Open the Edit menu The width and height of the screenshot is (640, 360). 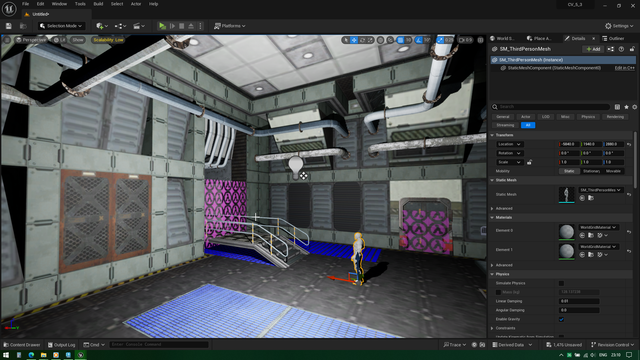tap(40, 4)
